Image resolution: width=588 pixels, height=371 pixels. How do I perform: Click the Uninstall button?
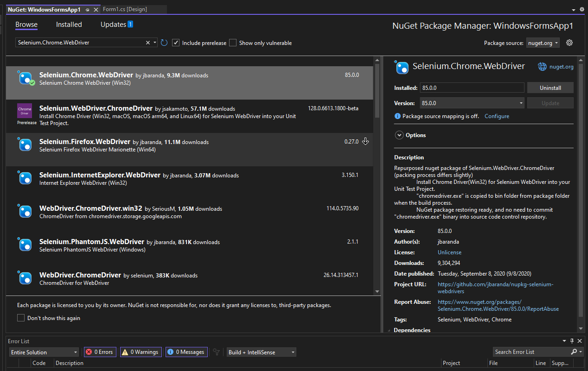tap(550, 88)
